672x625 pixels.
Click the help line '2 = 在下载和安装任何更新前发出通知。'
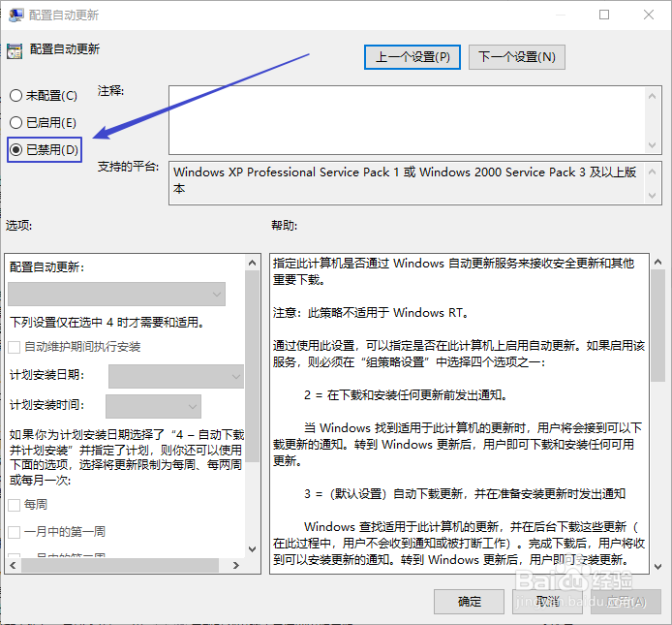[x=406, y=395]
